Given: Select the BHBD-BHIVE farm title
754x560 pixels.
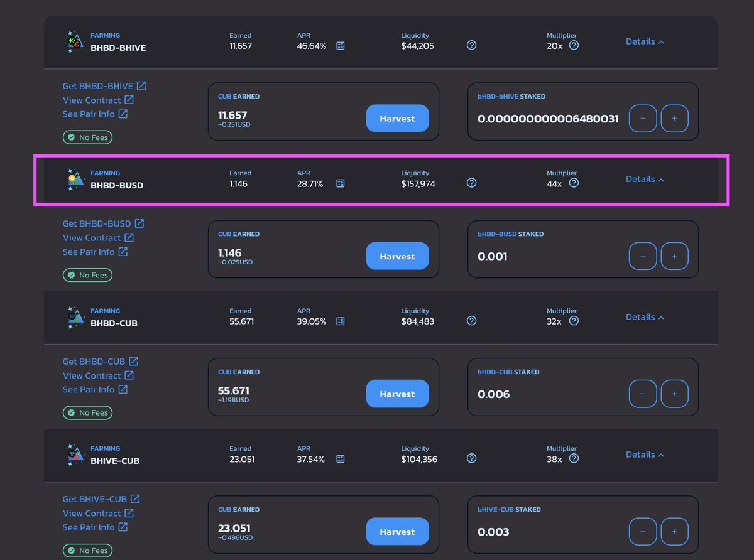Looking at the screenshot, I should [118, 48].
